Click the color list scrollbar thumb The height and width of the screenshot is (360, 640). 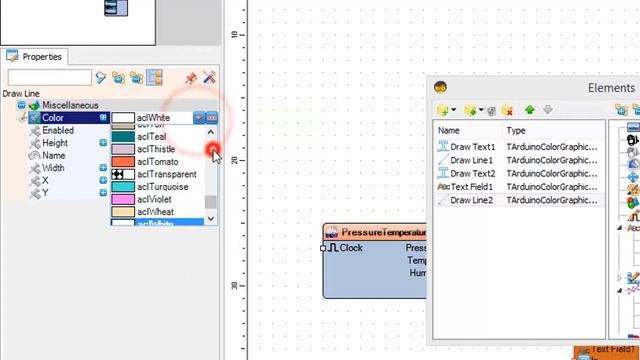pyautogui.click(x=211, y=202)
